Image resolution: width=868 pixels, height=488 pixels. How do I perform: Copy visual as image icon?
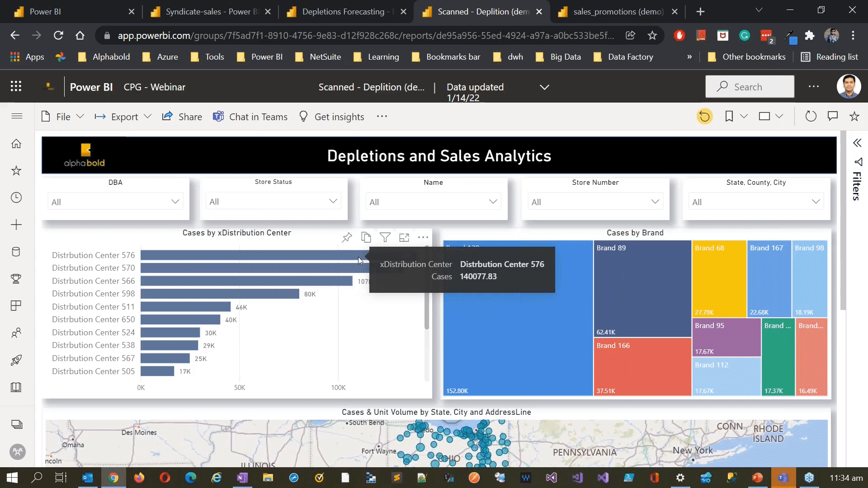coord(366,237)
